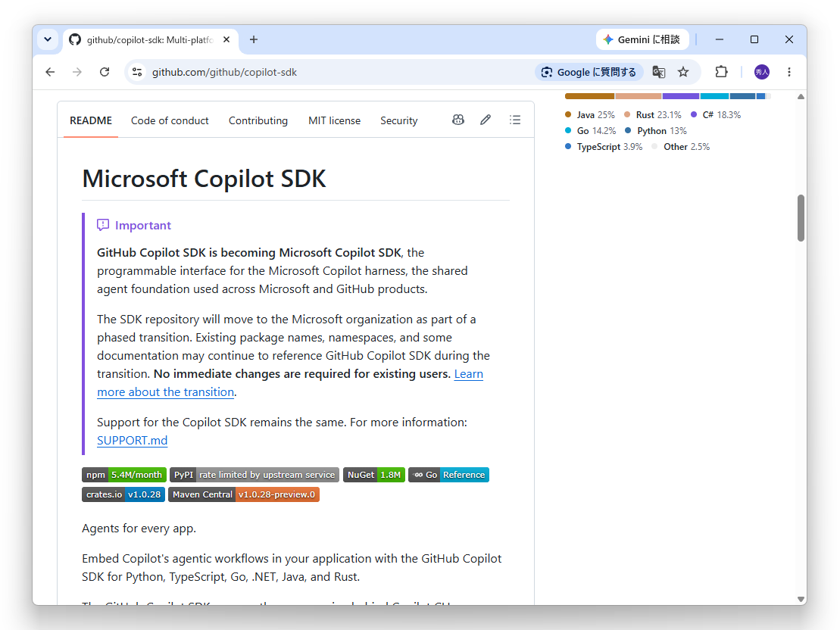This screenshot has width=840, height=630.
Task: Click the scrollbar down arrow
Action: (x=801, y=599)
